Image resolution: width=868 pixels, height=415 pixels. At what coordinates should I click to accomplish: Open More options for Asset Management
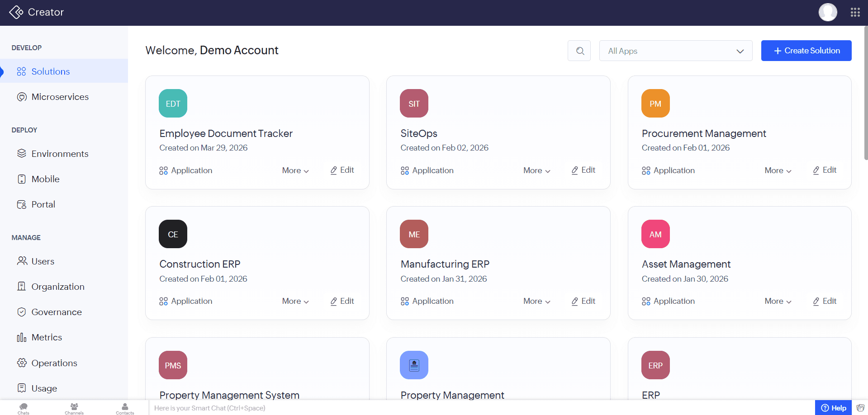pyautogui.click(x=777, y=301)
